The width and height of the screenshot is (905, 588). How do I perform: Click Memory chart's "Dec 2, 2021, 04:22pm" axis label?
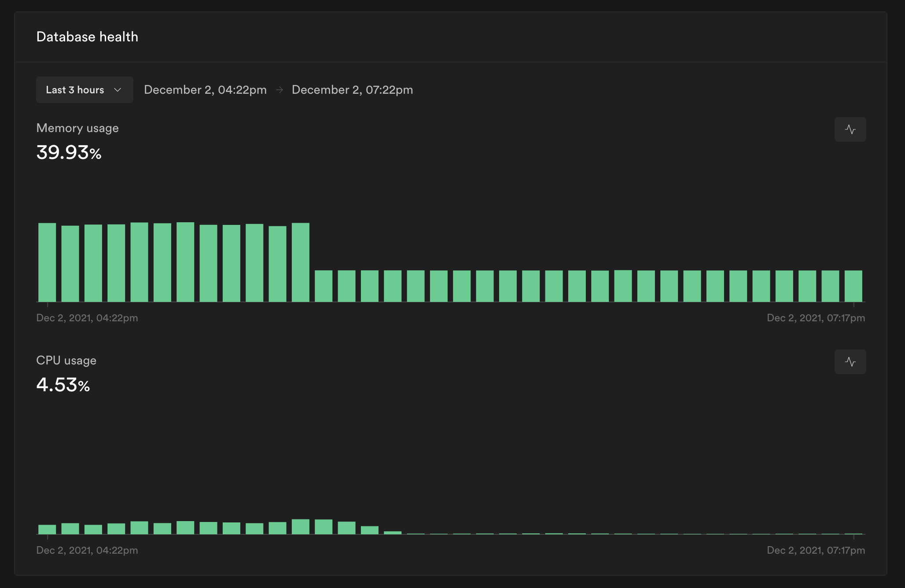(87, 318)
